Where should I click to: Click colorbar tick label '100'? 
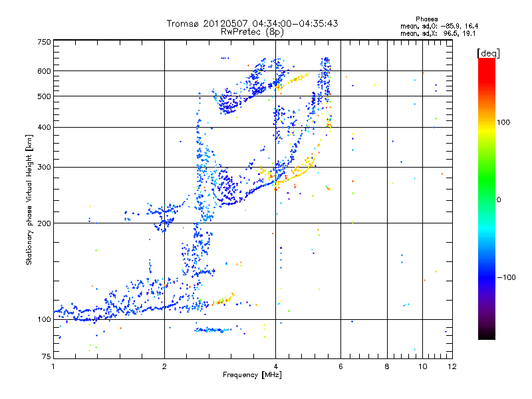tap(503, 122)
